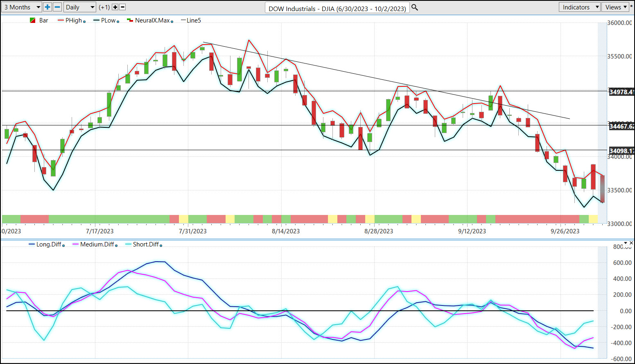Click the blue minus zoom out button
The width and height of the screenshot is (635, 364).
57,7
